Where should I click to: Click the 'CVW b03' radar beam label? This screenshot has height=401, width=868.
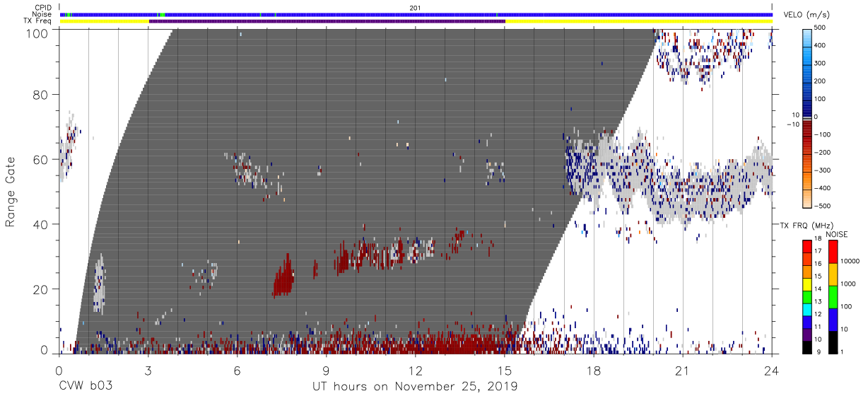[86, 387]
